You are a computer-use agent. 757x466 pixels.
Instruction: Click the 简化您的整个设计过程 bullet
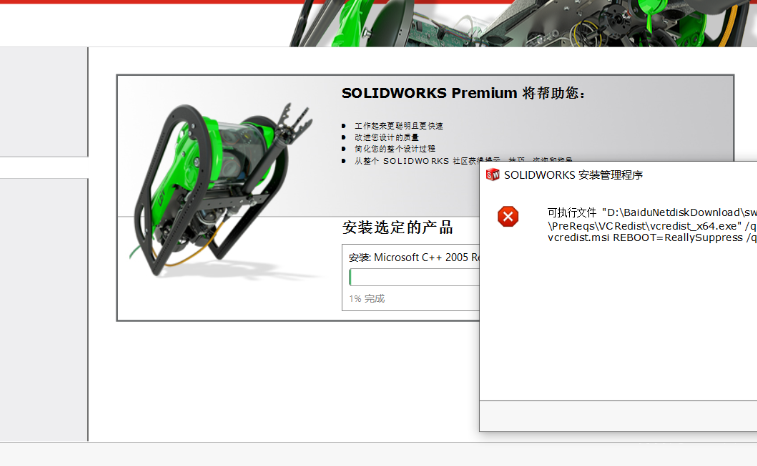395,148
